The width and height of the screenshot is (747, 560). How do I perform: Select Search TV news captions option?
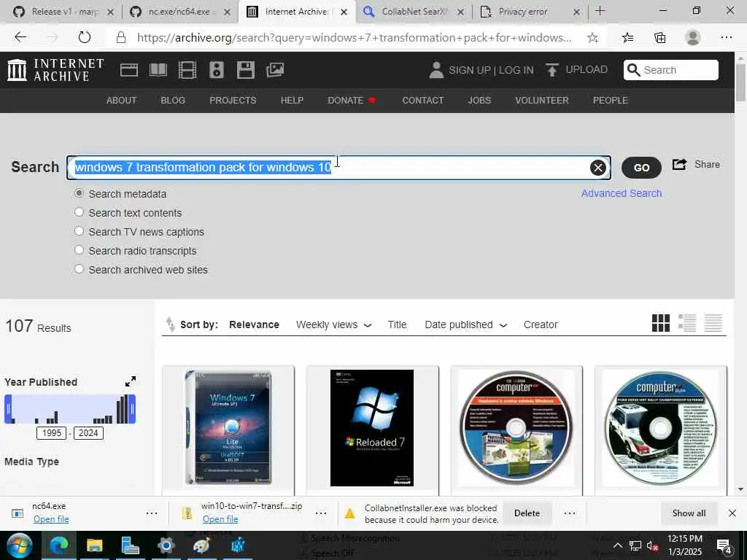(x=79, y=231)
